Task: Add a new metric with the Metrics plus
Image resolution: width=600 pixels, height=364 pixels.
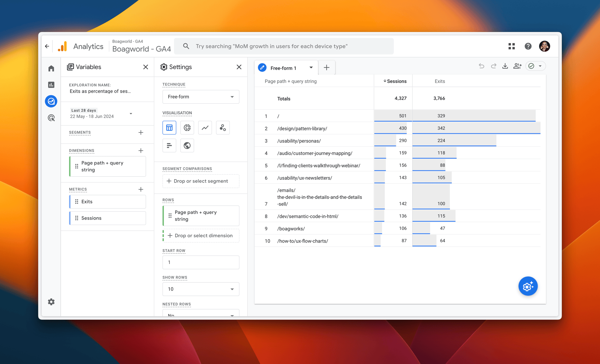Action: pos(141,189)
